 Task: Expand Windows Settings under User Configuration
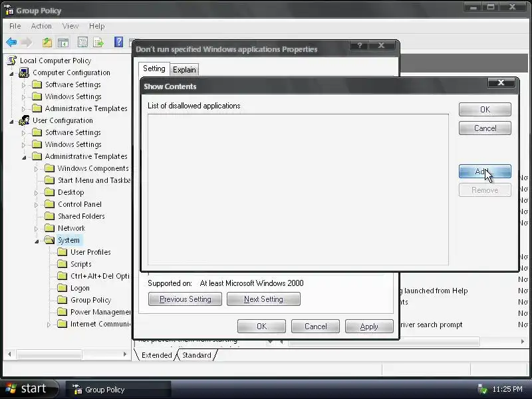23,145
